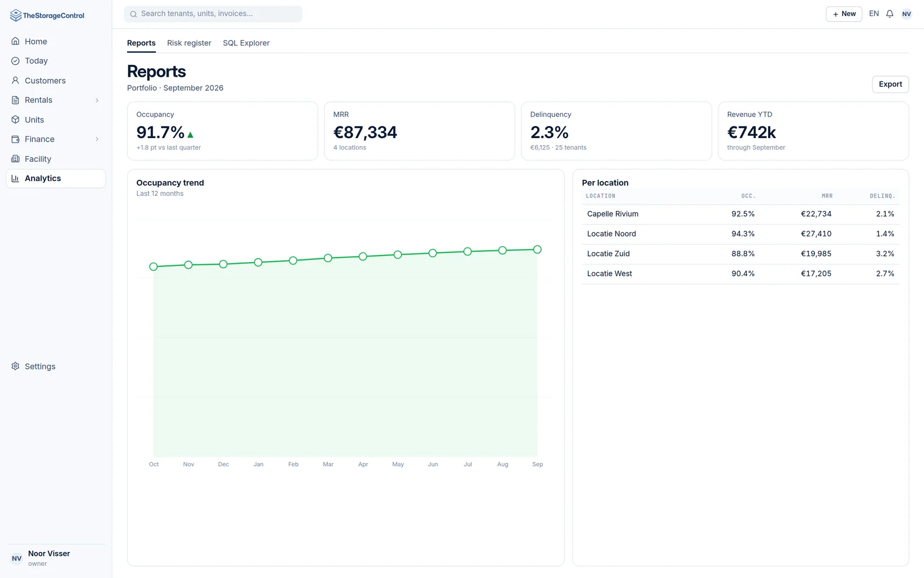The height and width of the screenshot is (578, 924).
Task: Sort by the OCC. column header
Action: tap(748, 196)
